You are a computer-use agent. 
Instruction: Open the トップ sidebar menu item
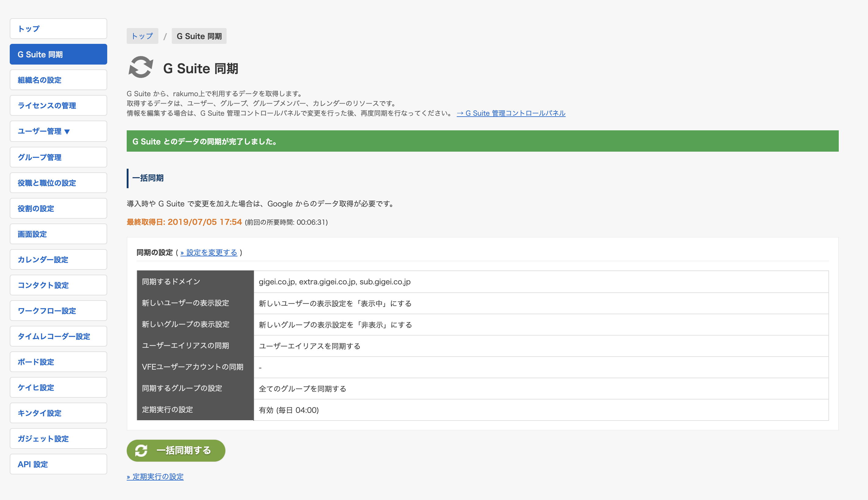tap(58, 29)
